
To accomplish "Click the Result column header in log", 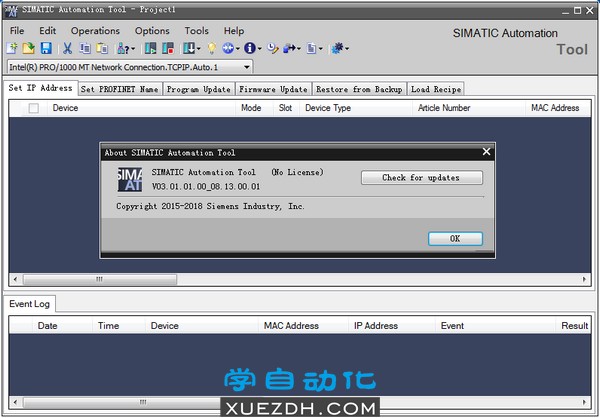I will click(574, 326).
